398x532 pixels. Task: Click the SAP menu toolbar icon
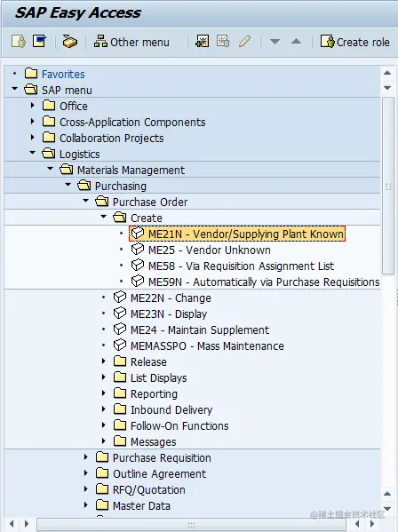[39, 42]
